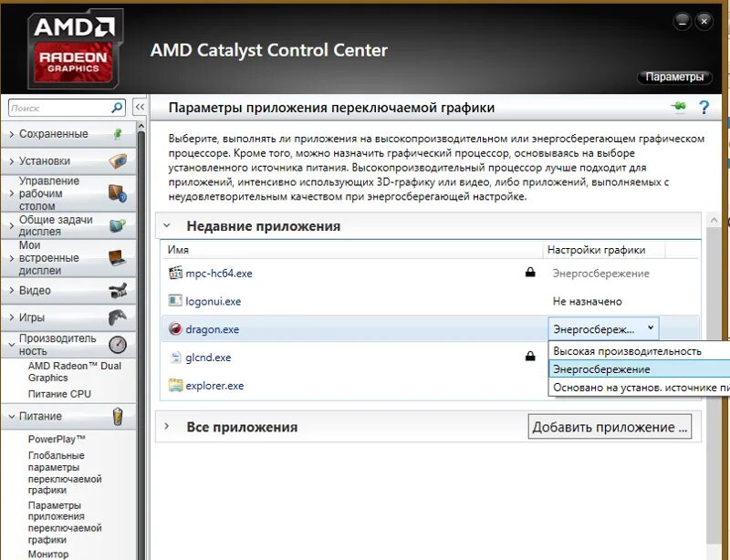Image resolution: width=730 pixels, height=560 pixels.
Task: Click the AMD Radeon Graphics logo
Action: [75, 49]
